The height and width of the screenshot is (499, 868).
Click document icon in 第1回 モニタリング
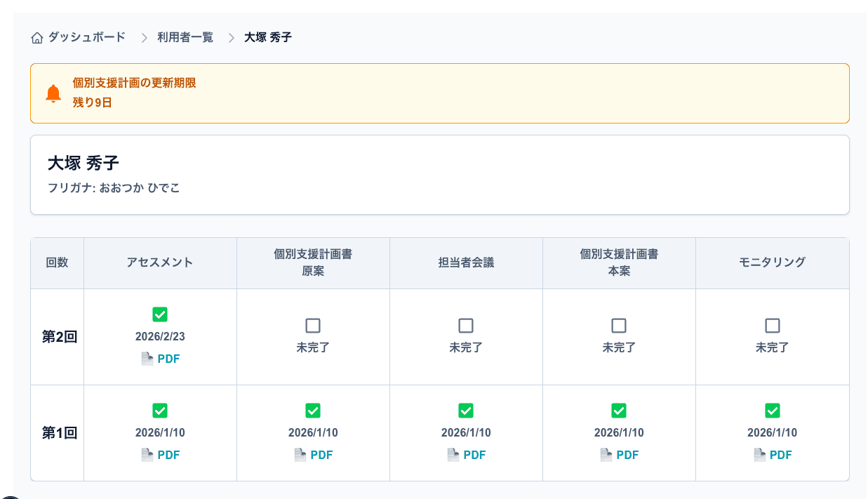tap(759, 455)
